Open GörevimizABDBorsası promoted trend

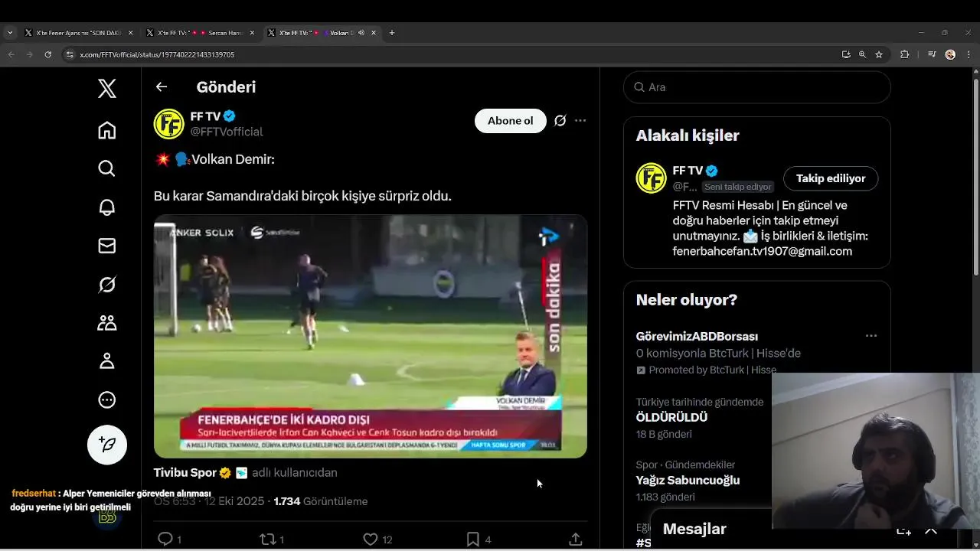click(x=697, y=337)
